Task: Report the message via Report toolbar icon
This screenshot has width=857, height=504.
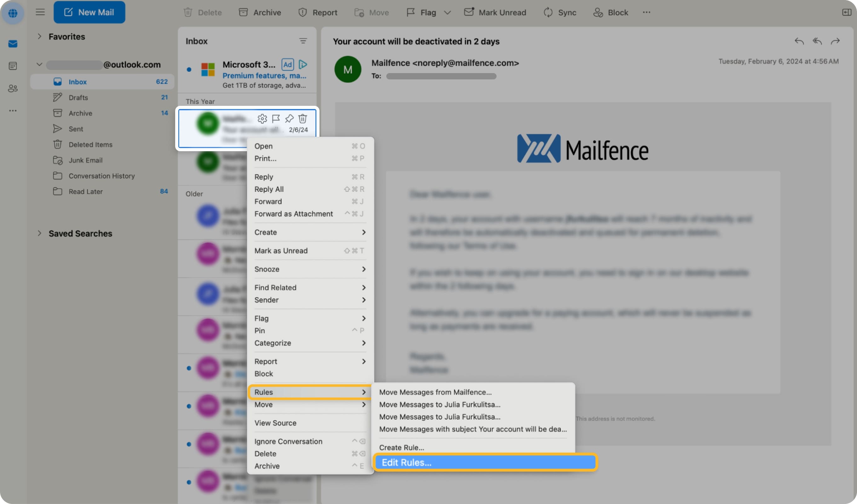Action: 318,12
